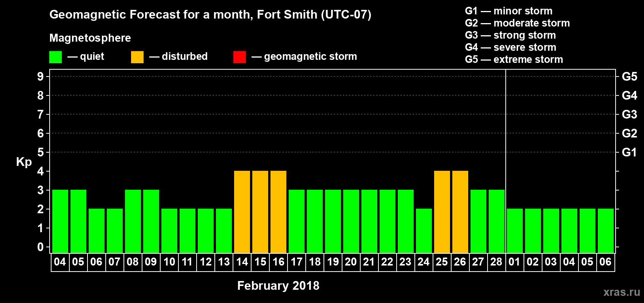Click the G3 label on right axis
644x303 pixels.
click(629, 114)
